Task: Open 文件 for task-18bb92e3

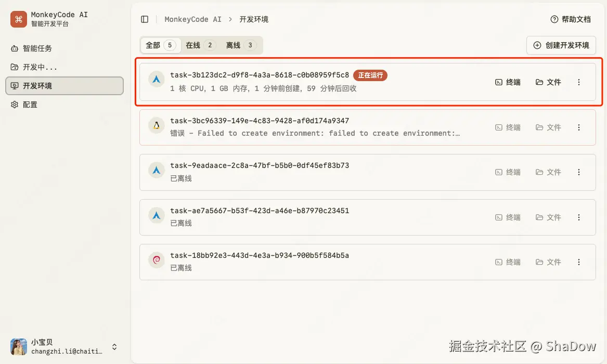Action: coord(548,262)
